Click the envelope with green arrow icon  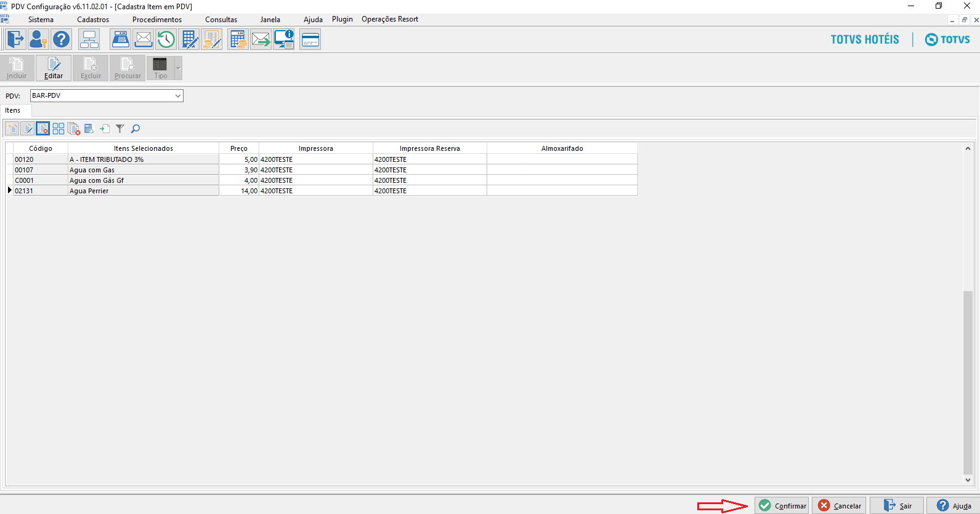[x=261, y=39]
